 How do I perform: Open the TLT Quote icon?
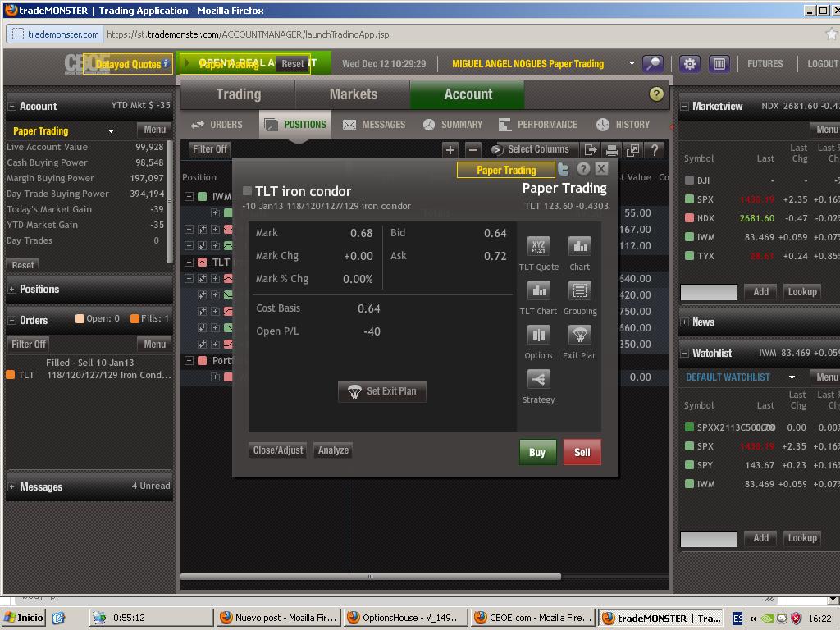click(x=538, y=247)
